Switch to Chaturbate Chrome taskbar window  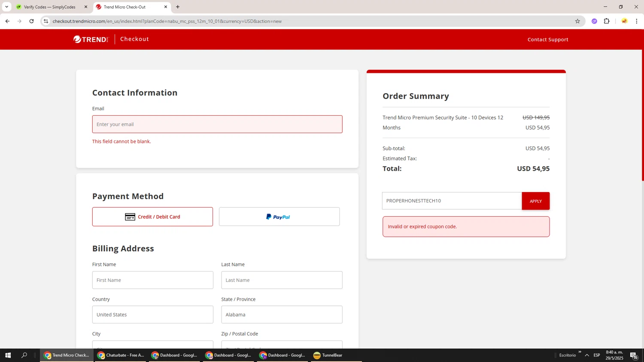(121, 355)
